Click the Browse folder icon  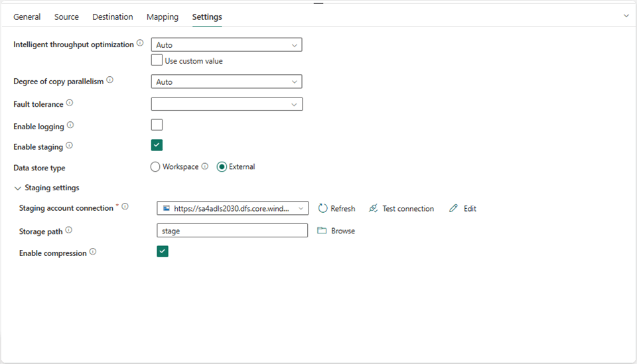point(322,231)
